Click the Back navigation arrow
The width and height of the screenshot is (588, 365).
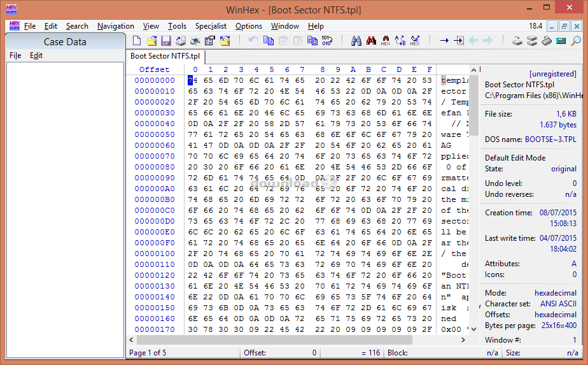(473, 41)
